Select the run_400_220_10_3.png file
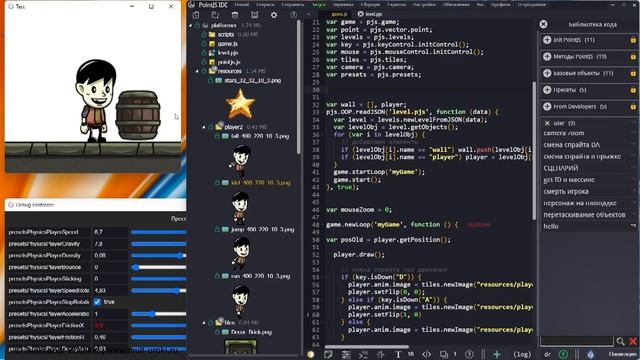Screen dimensions: 640x360 point(260,276)
